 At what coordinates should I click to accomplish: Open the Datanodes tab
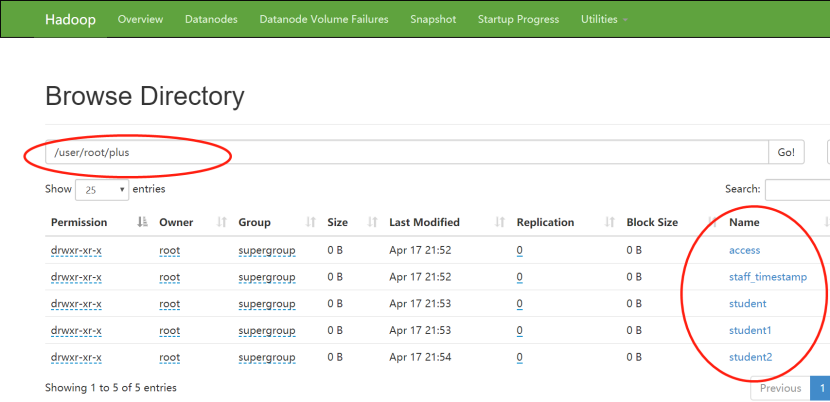click(x=211, y=20)
